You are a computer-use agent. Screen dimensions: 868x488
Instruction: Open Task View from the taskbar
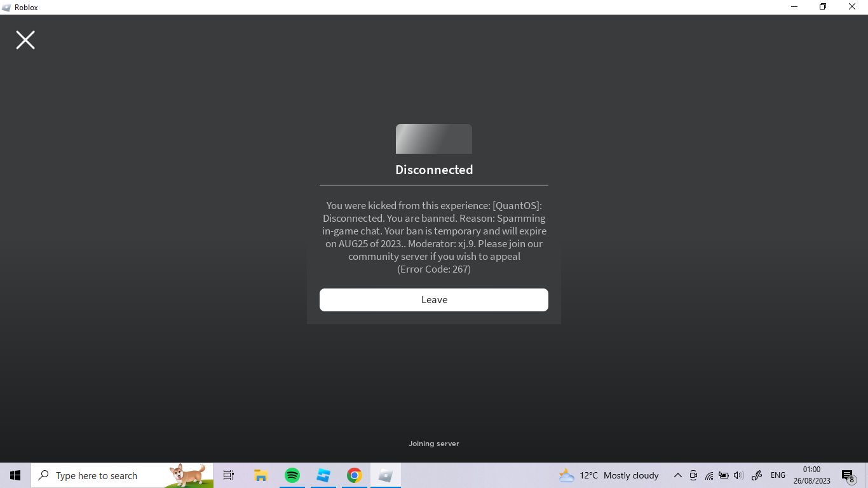(x=229, y=475)
